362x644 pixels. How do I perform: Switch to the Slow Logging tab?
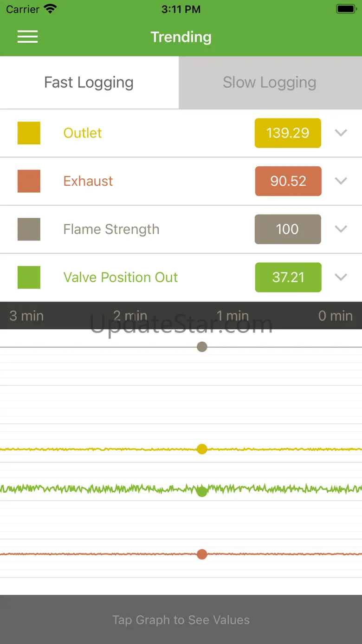coord(270,83)
